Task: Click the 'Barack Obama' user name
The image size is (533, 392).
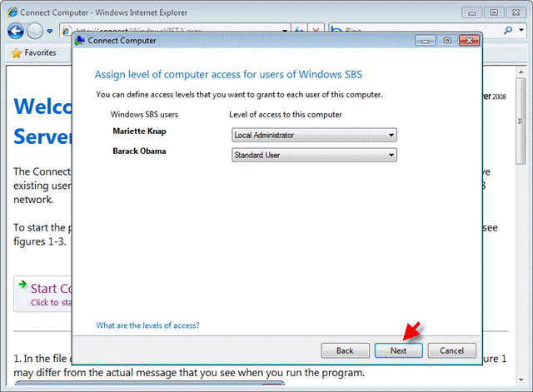Action: tap(139, 151)
